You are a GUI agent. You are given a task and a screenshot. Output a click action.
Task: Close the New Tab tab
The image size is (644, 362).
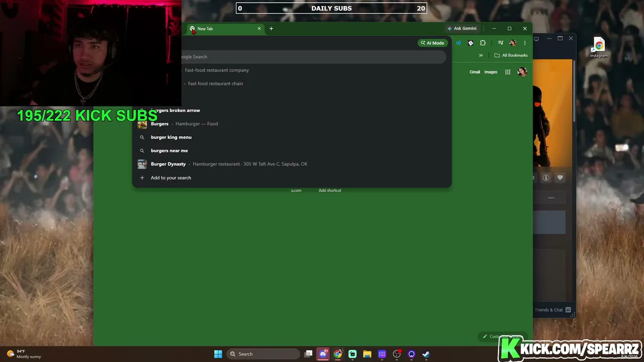pos(259,29)
